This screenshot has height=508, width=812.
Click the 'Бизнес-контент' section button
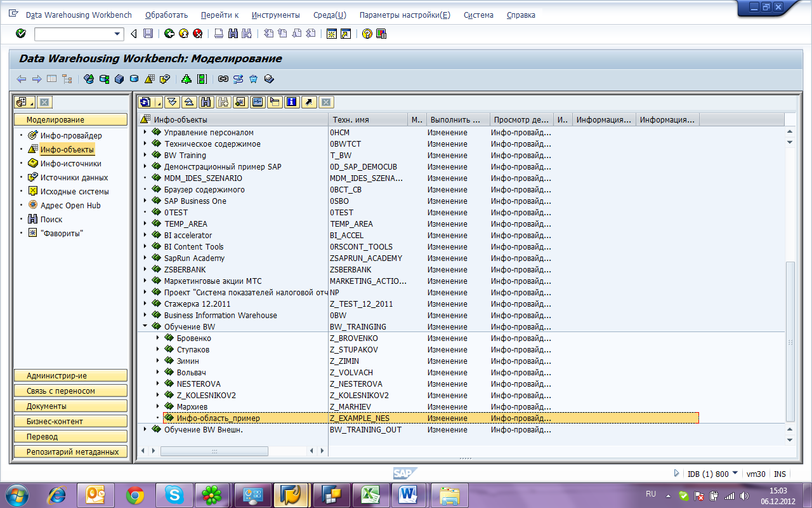(x=70, y=422)
